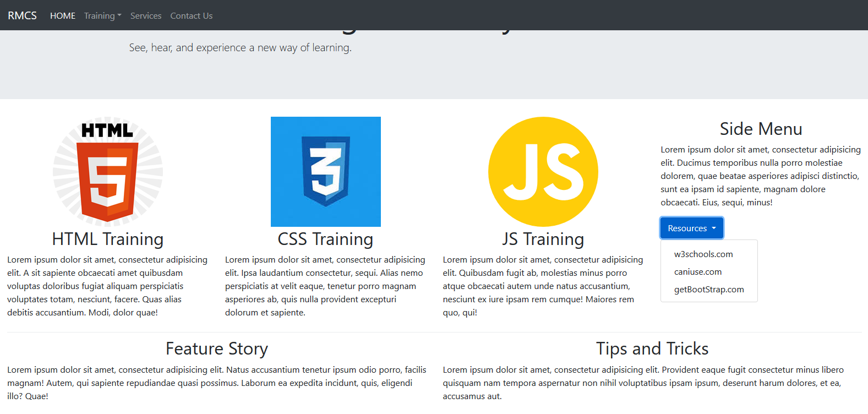Select getBootStrap.com from Resources menu
Image resolution: width=868 pixels, height=414 pixels.
pos(709,290)
